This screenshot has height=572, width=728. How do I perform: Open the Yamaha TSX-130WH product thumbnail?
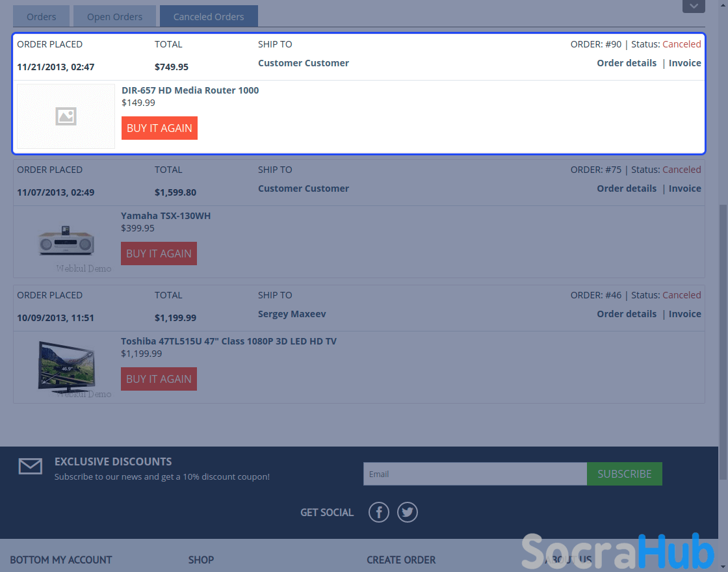[x=66, y=242]
